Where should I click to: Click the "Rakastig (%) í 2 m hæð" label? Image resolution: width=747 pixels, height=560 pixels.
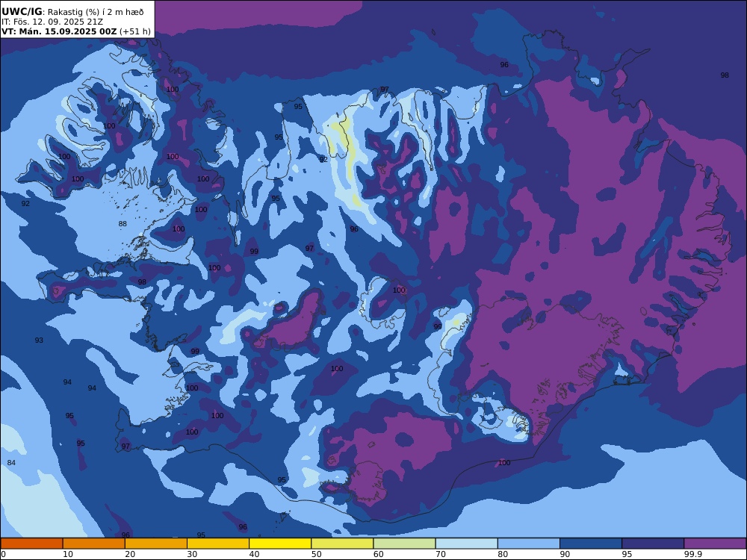[x=96, y=12]
